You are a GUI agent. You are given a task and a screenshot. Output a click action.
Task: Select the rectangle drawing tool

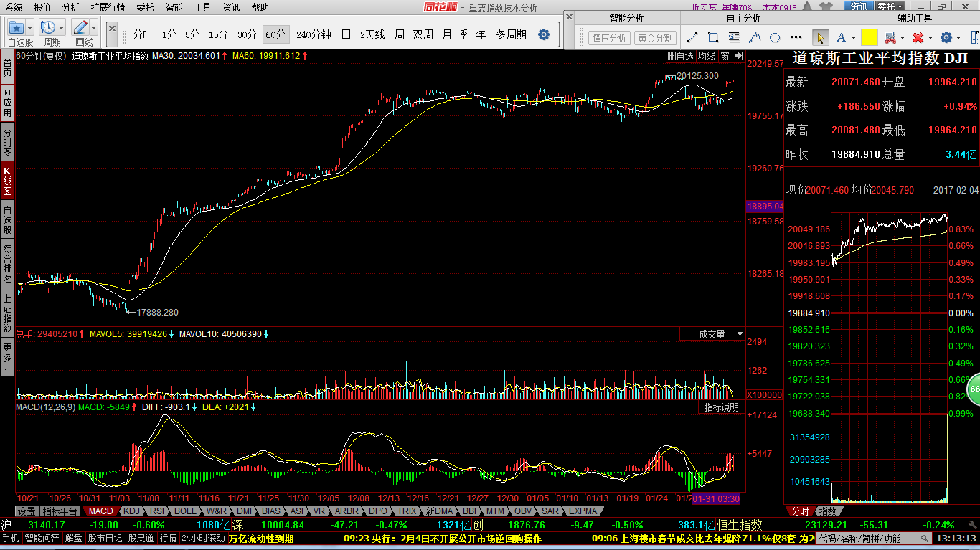(x=713, y=37)
